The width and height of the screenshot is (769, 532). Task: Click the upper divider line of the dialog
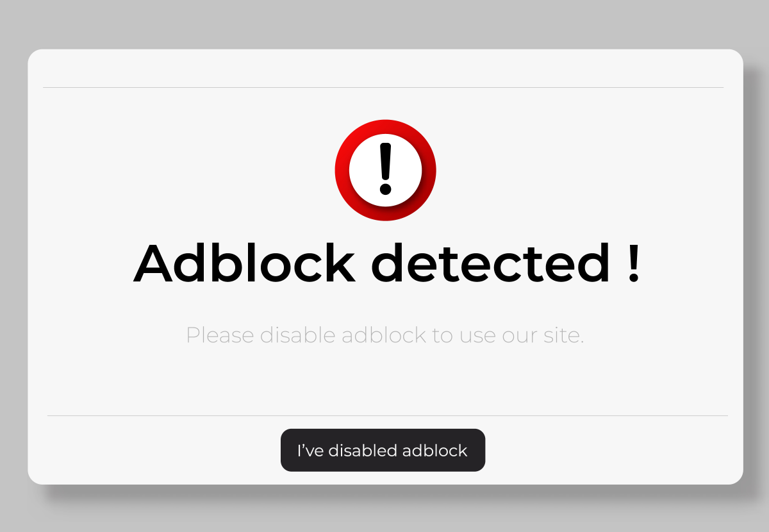[x=384, y=88]
